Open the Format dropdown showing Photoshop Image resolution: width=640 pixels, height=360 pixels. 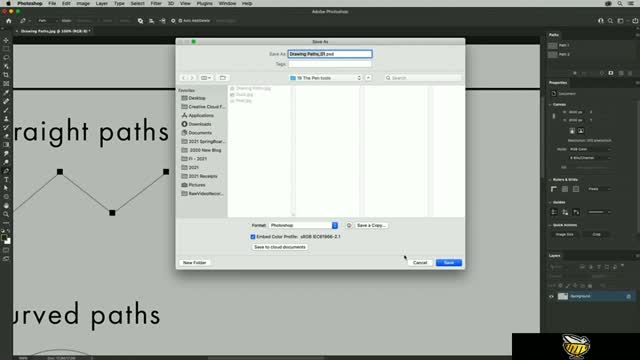coord(303,225)
